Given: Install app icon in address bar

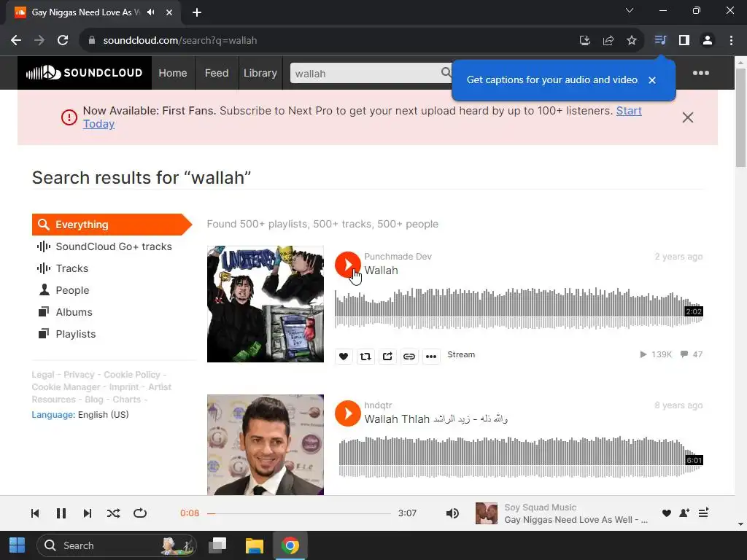Looking at the screenshot, I should (585, 41).
